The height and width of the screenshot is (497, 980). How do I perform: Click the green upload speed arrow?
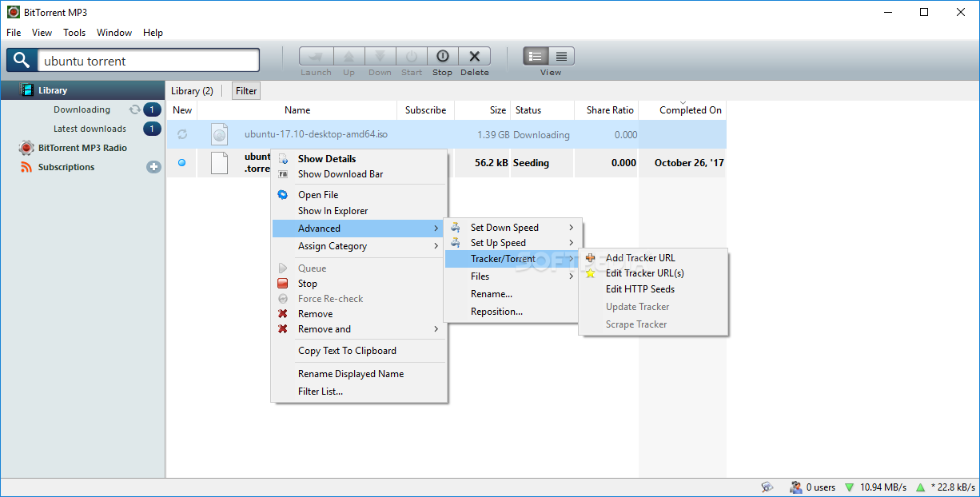coord(920,487)
